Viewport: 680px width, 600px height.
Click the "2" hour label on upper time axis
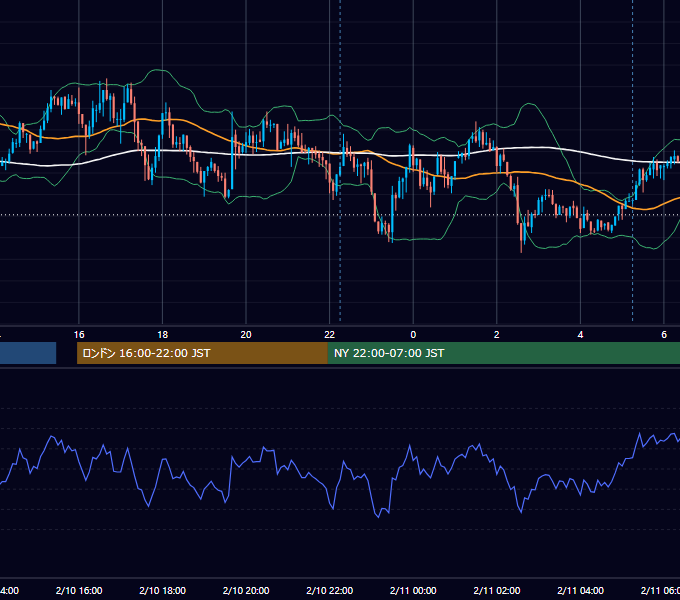(497, 335)
